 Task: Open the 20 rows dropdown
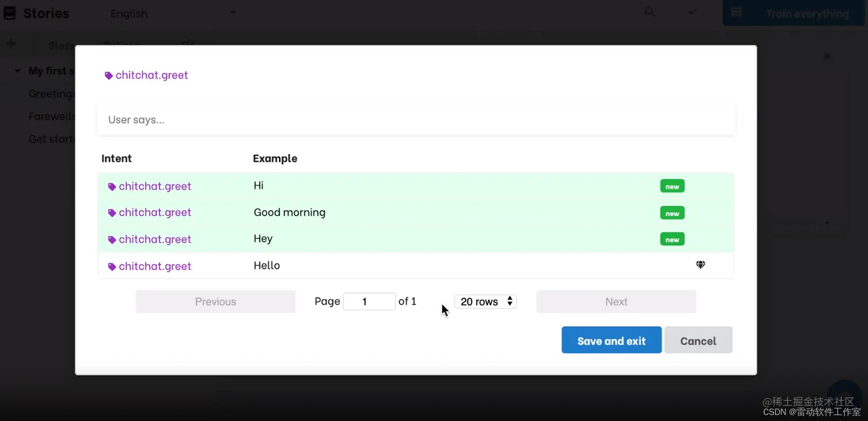pyautogui.click(x=486, y=302)
